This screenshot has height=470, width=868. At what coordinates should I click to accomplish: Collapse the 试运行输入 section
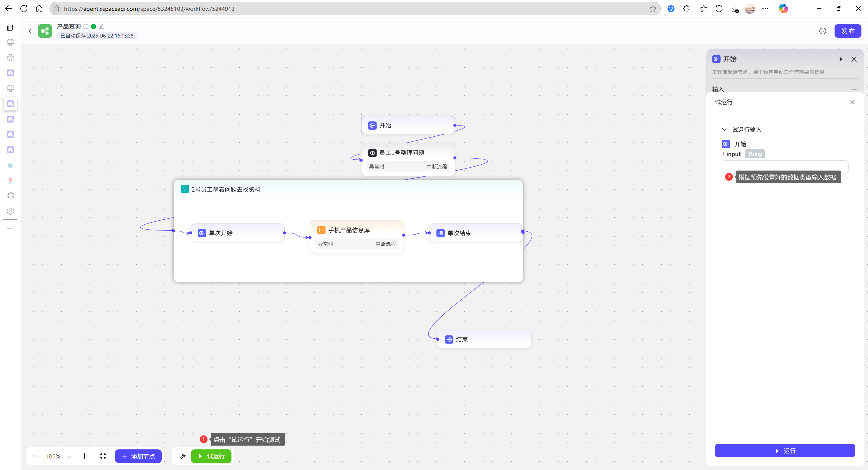[724, 129]
